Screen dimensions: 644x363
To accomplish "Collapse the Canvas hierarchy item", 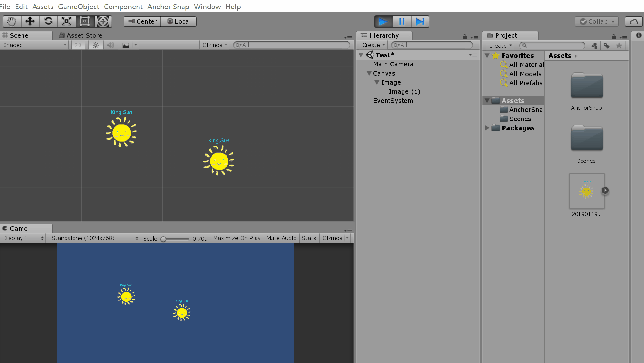I will [369, 73].
